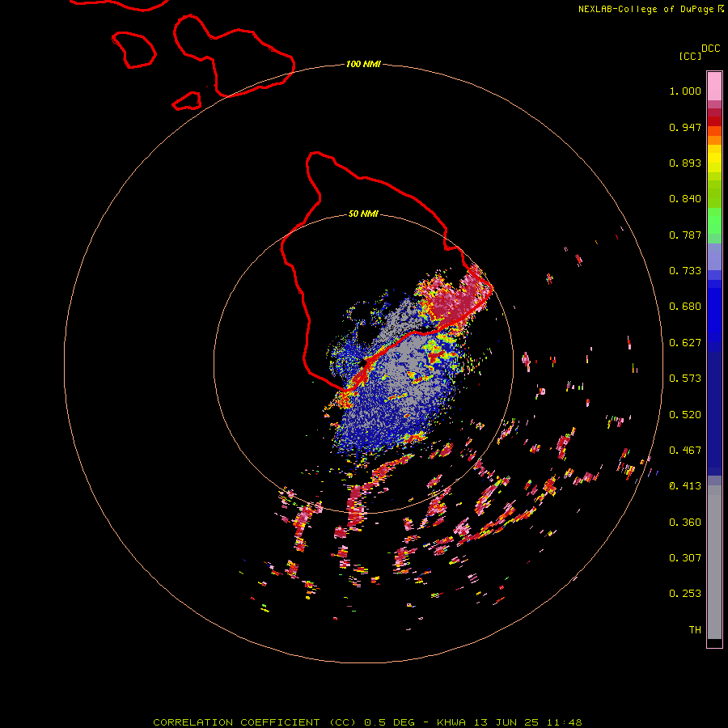Click the 0.307 color scale value
Screen dimensions: 728x728
coord(685,558)
